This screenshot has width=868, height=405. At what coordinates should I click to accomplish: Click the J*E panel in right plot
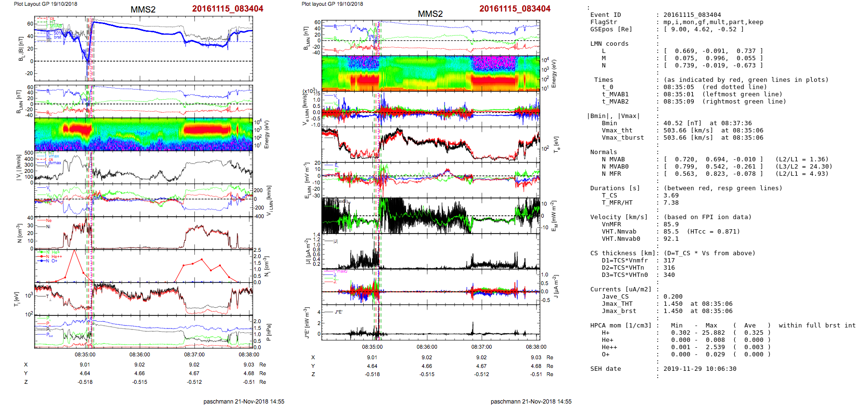pos(430,322)
